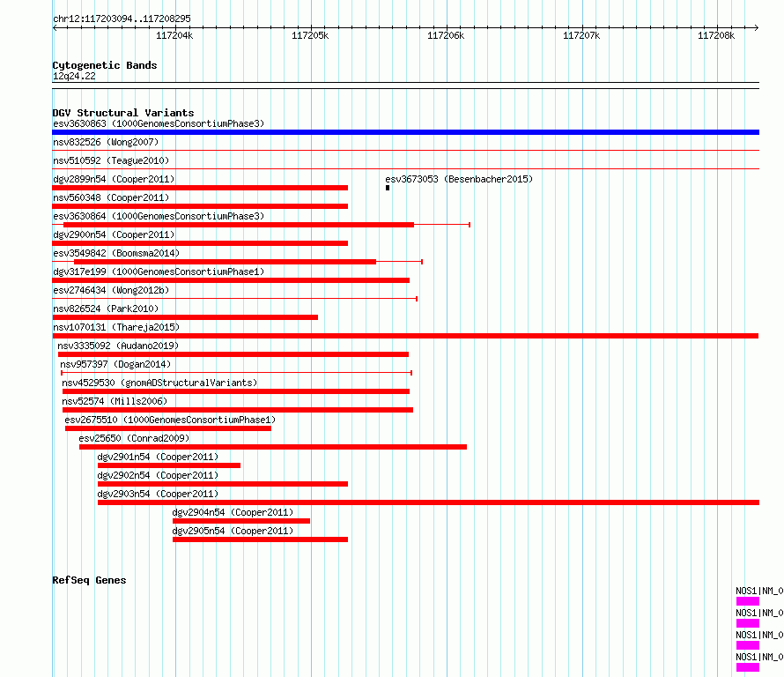The image size is (784, 677).
Task: Open nsv560348 (Cooper2011) variant
Action: [111, 197]
